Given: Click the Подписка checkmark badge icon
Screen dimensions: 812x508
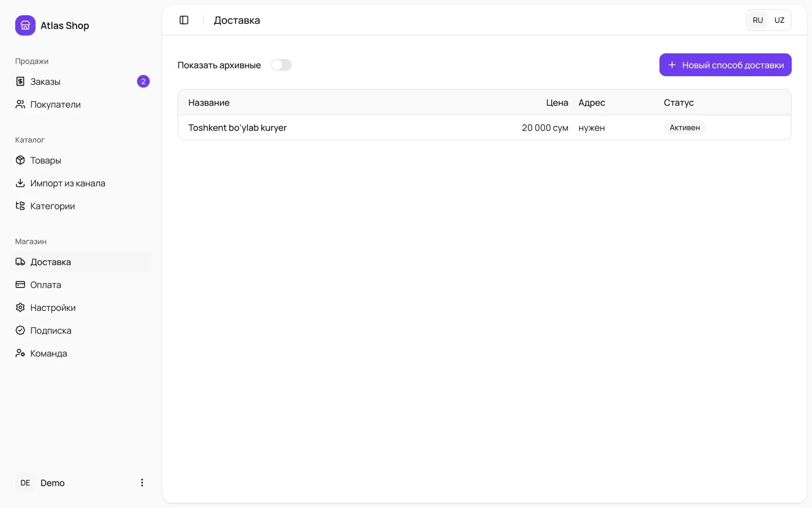Looking at the screenshot, I should tap(20, 330).
